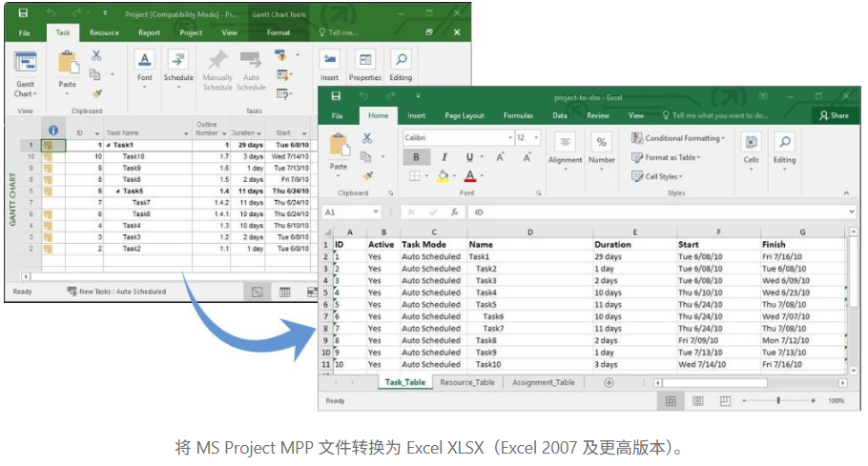Image resolution: width=868 pixels, height=466 pixels.
Task: Click the Excel Save disk icon
Action: (x=336, y=96)
